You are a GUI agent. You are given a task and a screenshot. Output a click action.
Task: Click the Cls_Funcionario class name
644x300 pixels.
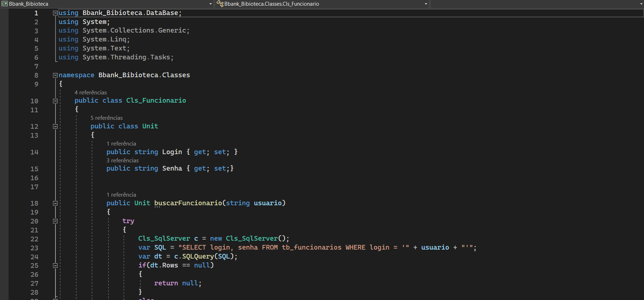(156, 100)
